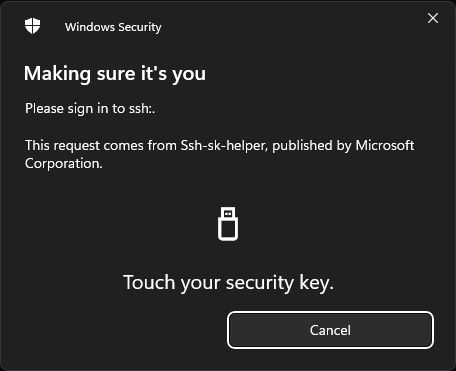Click the word "Corporation." on the second line

pos(64,164)
